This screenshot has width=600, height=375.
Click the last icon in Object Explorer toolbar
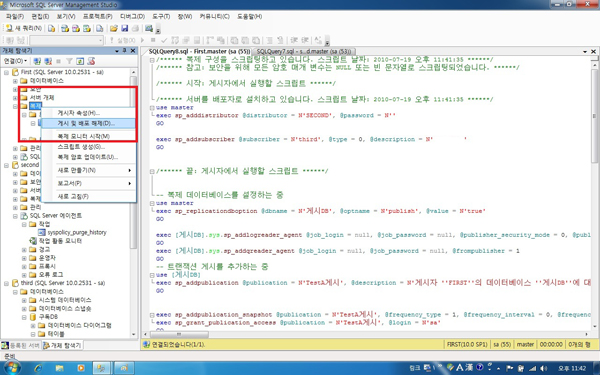(x=91, y=61)
